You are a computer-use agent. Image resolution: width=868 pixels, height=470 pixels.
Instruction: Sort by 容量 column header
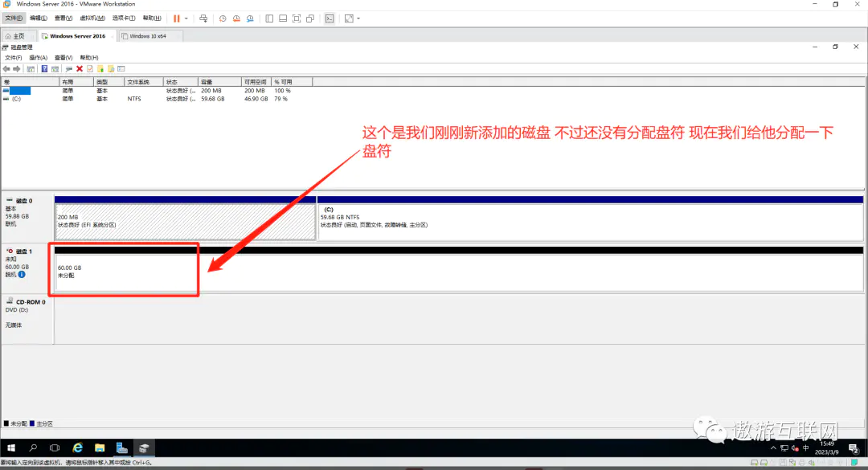(219, 82)
